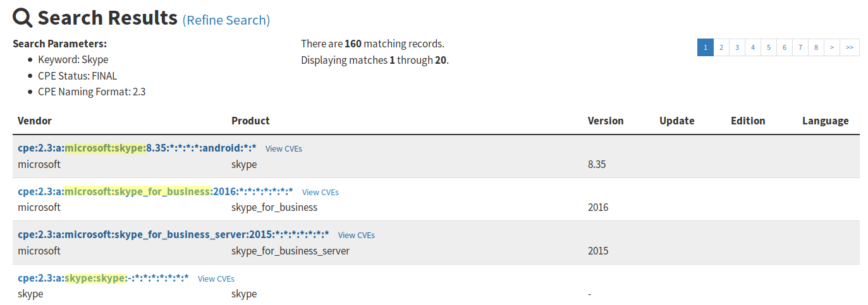The image size is (868, 305).
Task: Open CPE skype_for_business 2016 entry
Action: click(x=156, y=191)
